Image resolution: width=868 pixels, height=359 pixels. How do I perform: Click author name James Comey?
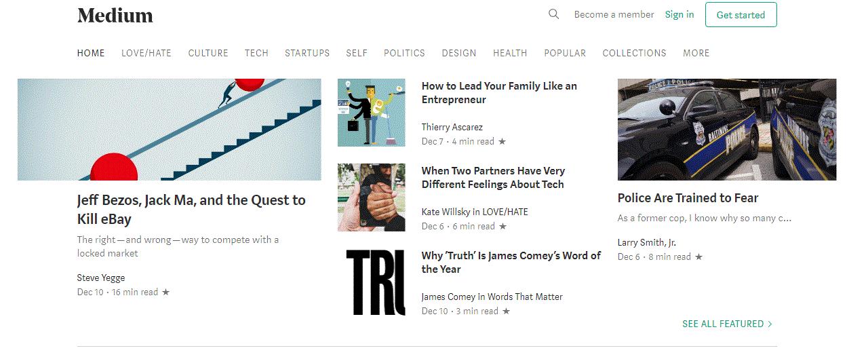pyautogui.click(x=448, y=297)
